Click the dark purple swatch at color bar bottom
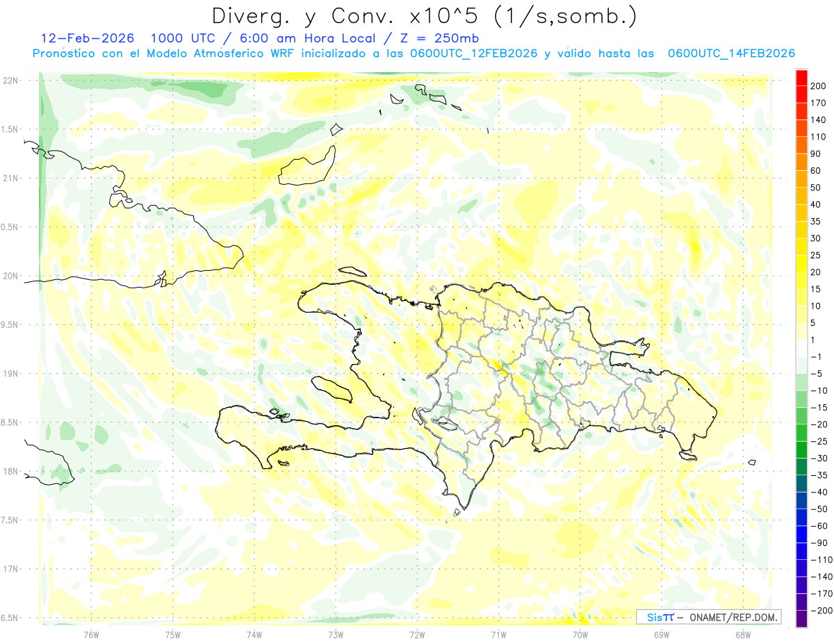The image size is (834, 644). tap(802, 619)
